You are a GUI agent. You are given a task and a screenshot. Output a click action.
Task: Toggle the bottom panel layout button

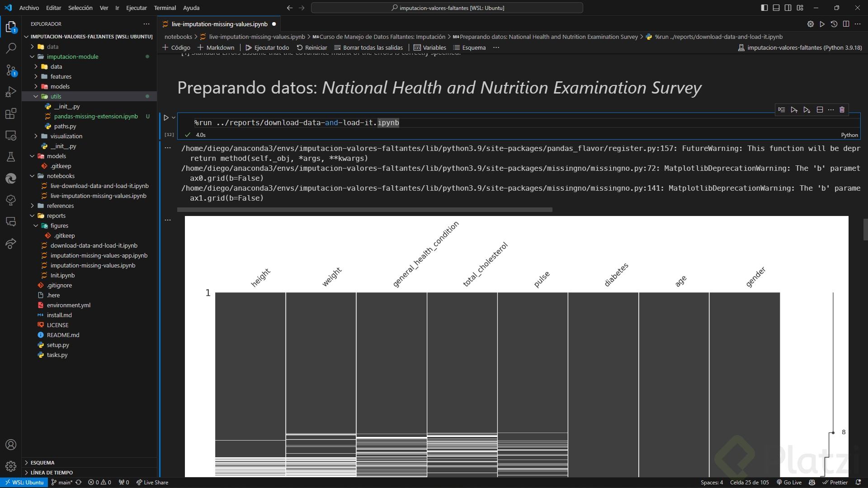(x=776, y=8)
